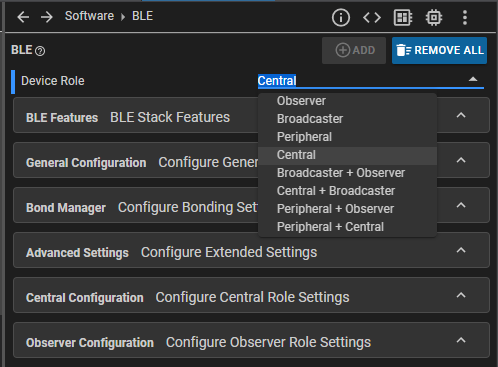Click the forward navigation arrow

(47, 17)
